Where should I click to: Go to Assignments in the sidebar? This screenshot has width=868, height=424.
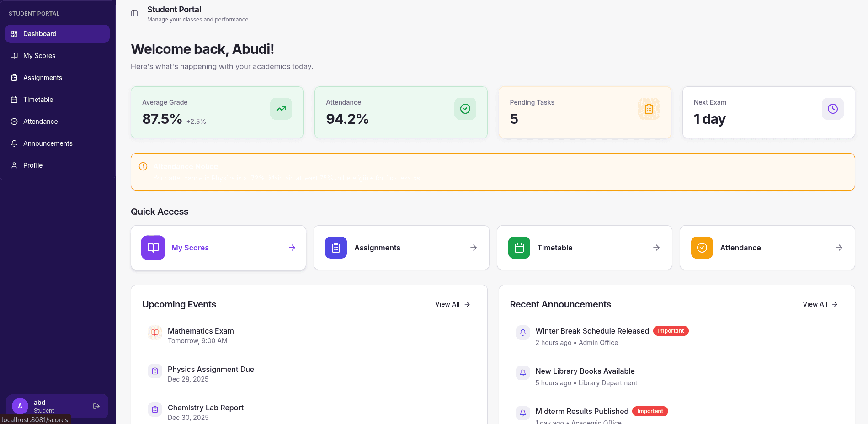click(x=57, y=78)
